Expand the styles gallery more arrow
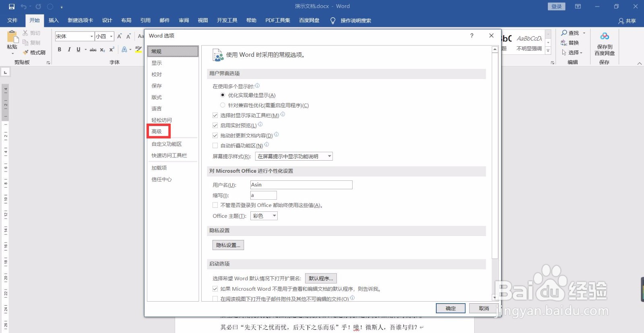The width and height of the screenshot is (644, 333). (548, 51)
